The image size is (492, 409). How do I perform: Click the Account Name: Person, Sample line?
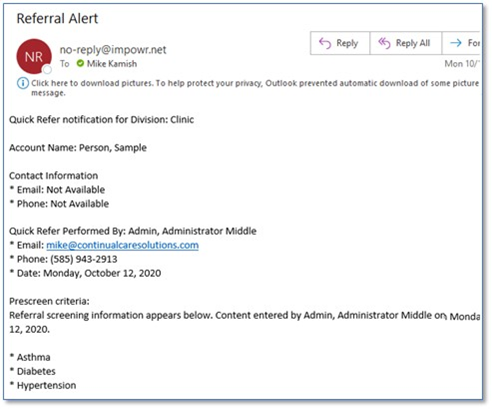pos(78,148)
